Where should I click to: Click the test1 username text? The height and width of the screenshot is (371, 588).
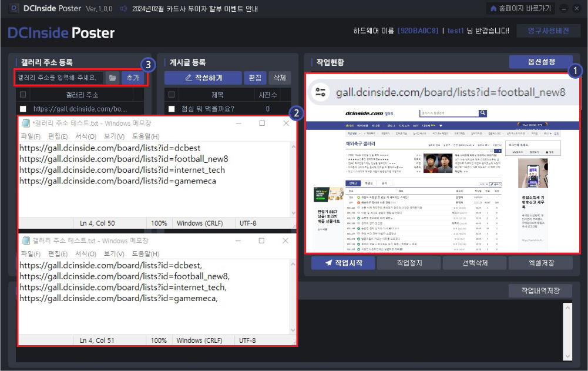(456, 31)
